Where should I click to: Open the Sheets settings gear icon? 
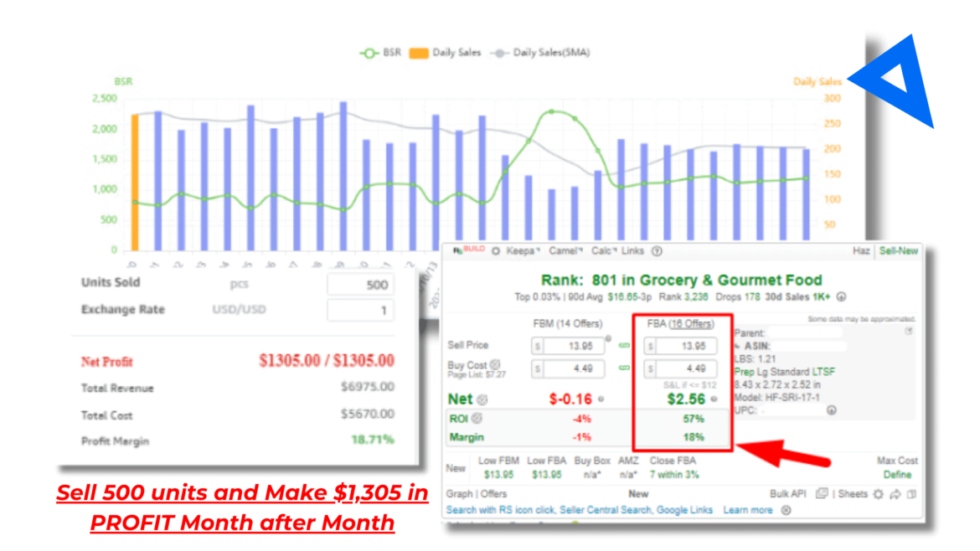click(878, 494)
